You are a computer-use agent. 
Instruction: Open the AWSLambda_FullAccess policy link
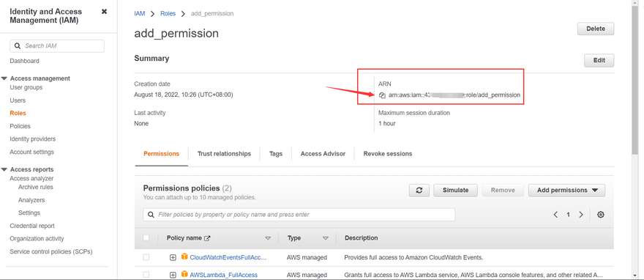click(x=223, y=275)
